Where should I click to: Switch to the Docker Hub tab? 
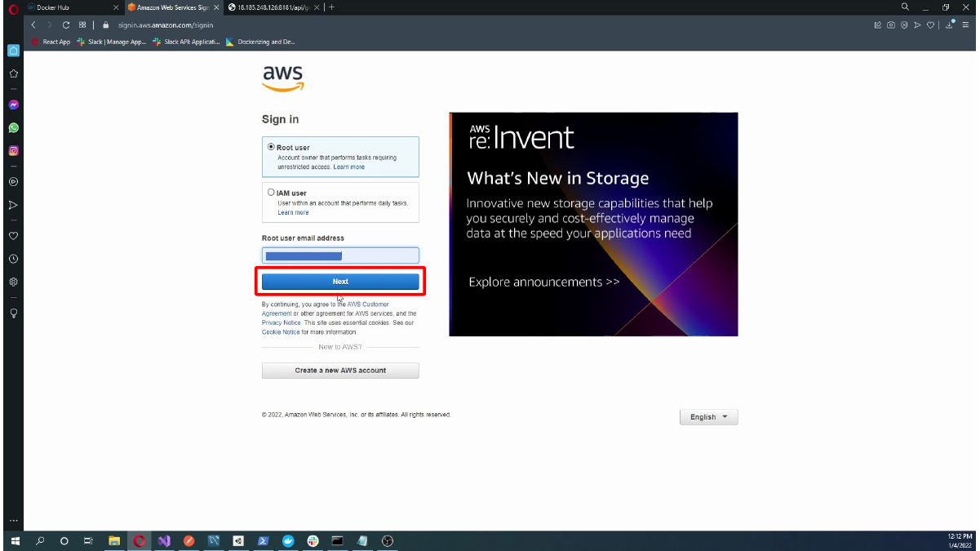72,7
